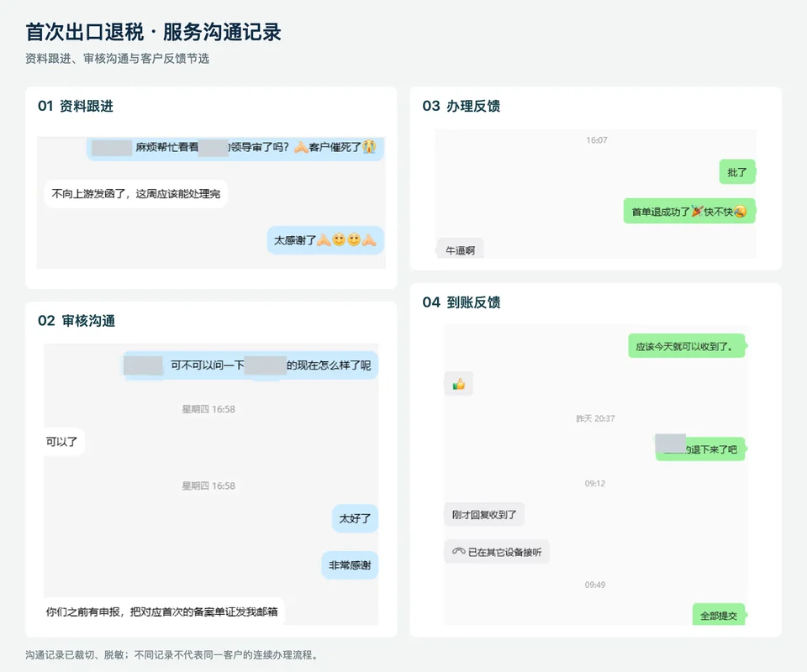Screen dimensions: 807x672
Task: Click the 09:12 timestamp
Action: click(595, 483)
